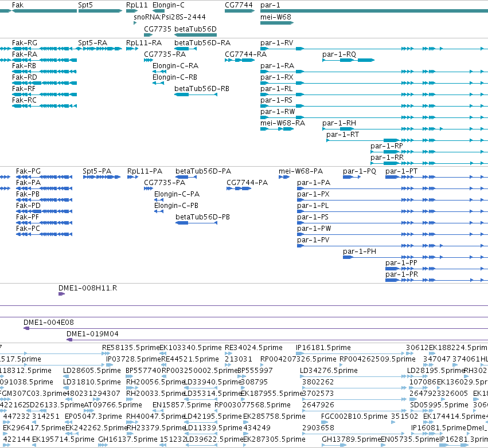Select clone DME1-004E08
The width and height of the screenshot is (488, 448).
click(x=49, y=323)
